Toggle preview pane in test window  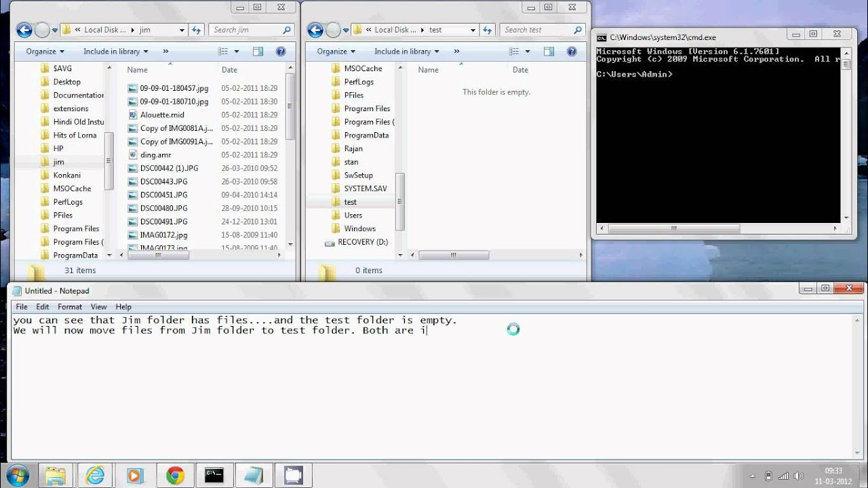click(x=549, y=52)
